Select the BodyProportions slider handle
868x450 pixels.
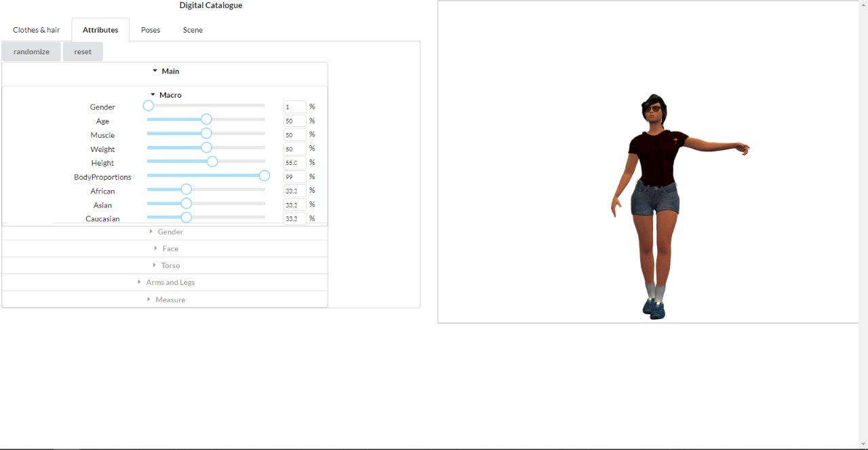click(264, 175)
